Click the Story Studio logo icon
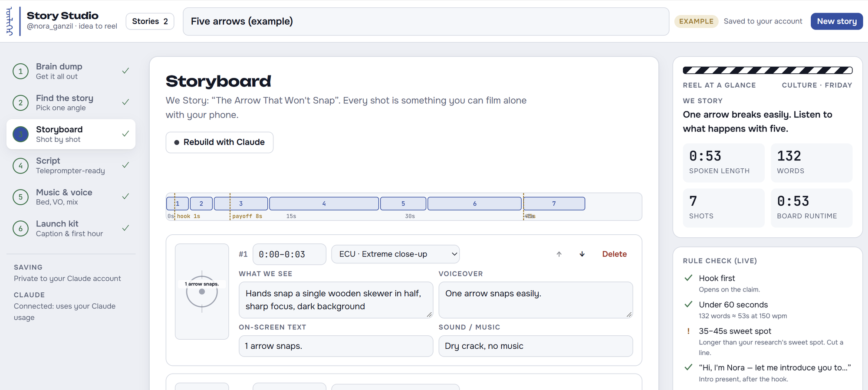 point(10,21)
